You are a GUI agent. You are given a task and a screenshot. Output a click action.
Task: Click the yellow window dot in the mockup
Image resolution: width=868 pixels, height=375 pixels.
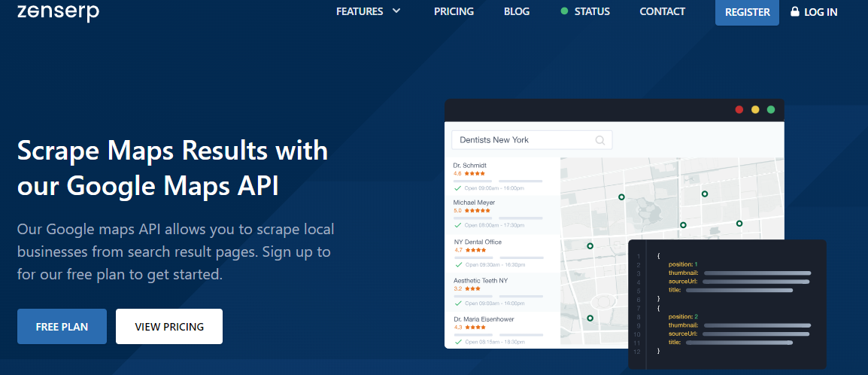(x=755, y=109)
